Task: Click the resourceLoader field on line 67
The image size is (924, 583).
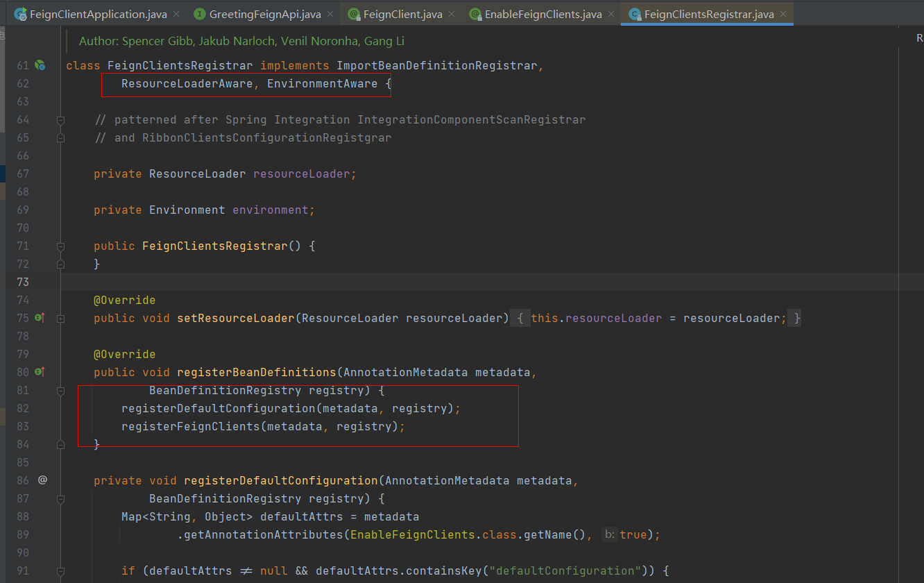Action: [302, 174]
